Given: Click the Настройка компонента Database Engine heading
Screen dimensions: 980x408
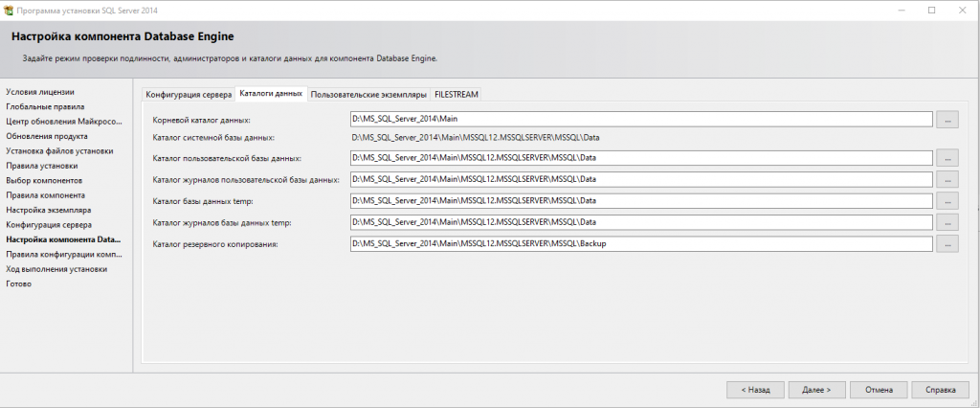Looking at the screenshot, I should (122, 37).
